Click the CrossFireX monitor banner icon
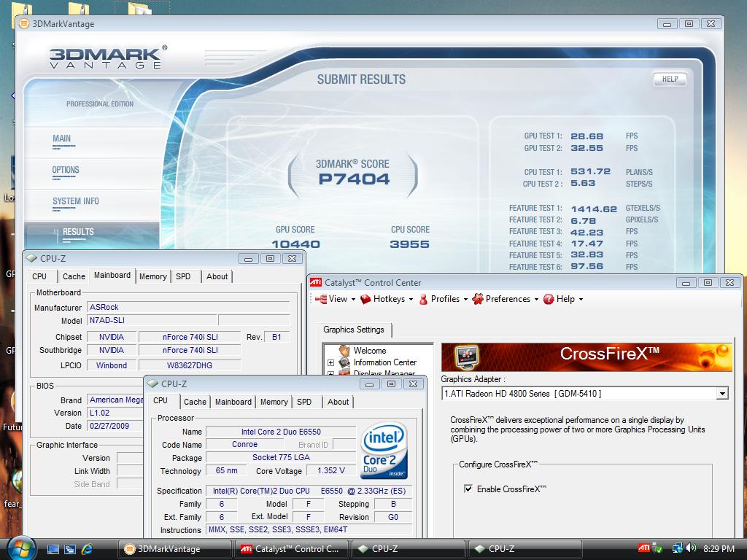Screen dimensions: 747x560 tap(466, 357)
